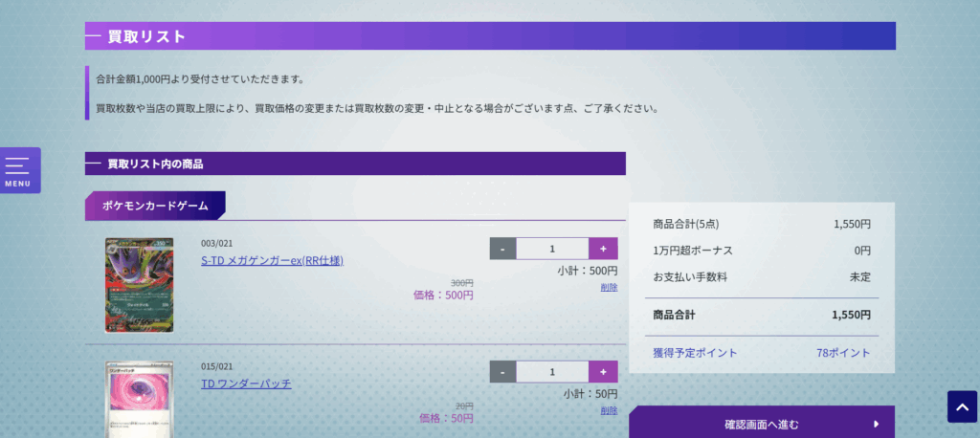The width and height of the screenshot is (980, 438).
Task: Click the 未定 fee value
Action: 860,276
